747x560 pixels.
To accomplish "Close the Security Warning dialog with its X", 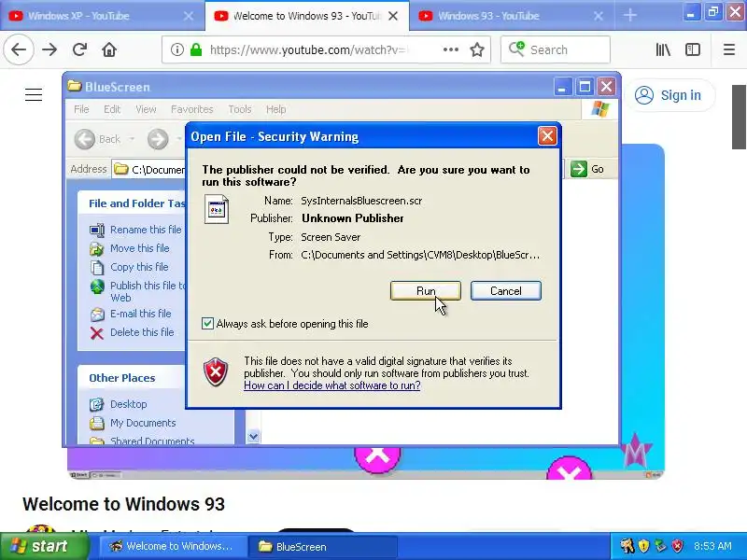I will [547, 136].
